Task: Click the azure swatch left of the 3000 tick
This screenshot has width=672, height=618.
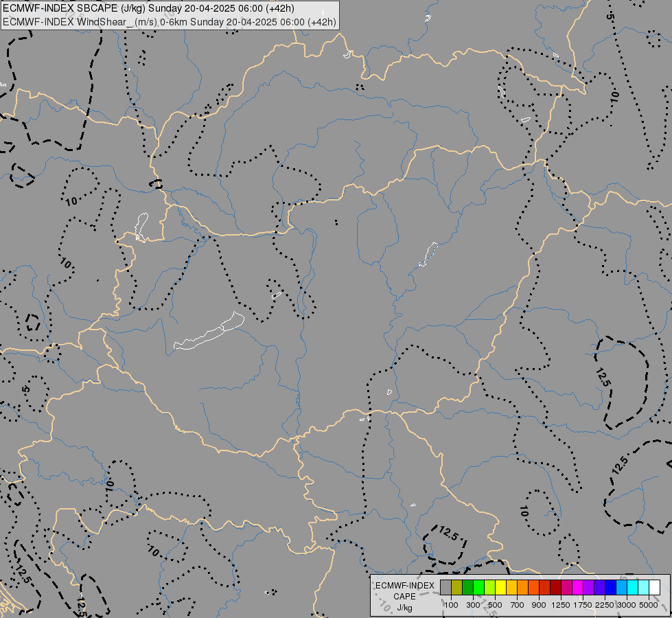Action: click(x=622, y=587)
